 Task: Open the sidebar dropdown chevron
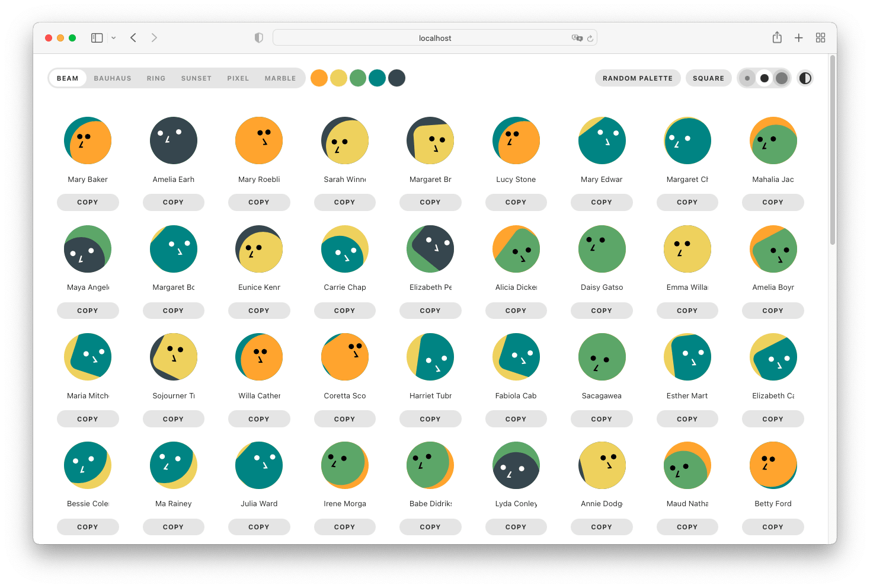pyautogui.click(x=114, y=38)
